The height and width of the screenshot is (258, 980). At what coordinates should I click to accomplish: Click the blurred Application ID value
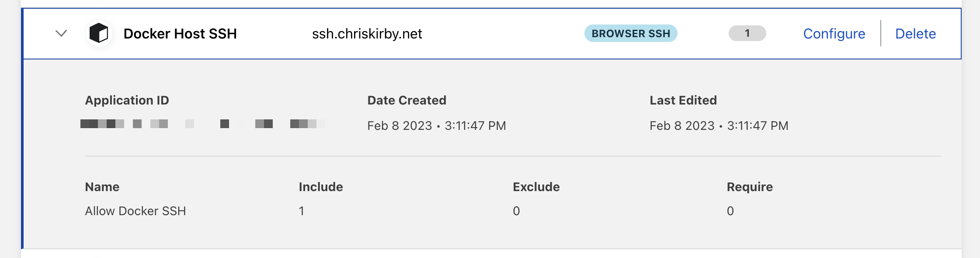click(203, 124)
